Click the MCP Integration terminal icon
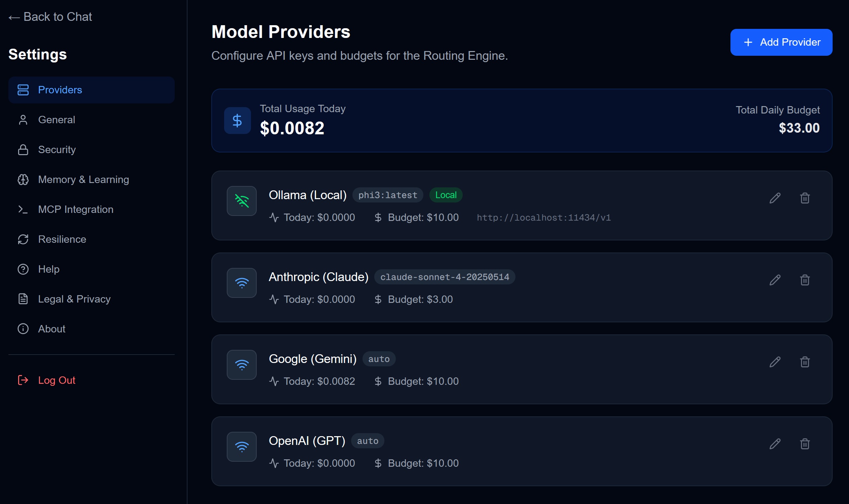The height and width of the screenshot is (504, 849). pyautogui.click(x=23, y=209)
